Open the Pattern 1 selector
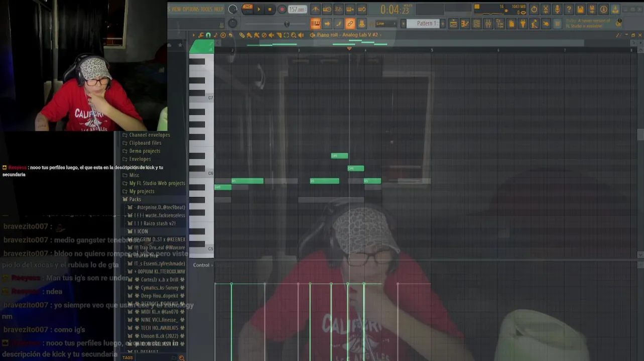 click(x=423, y=24)
